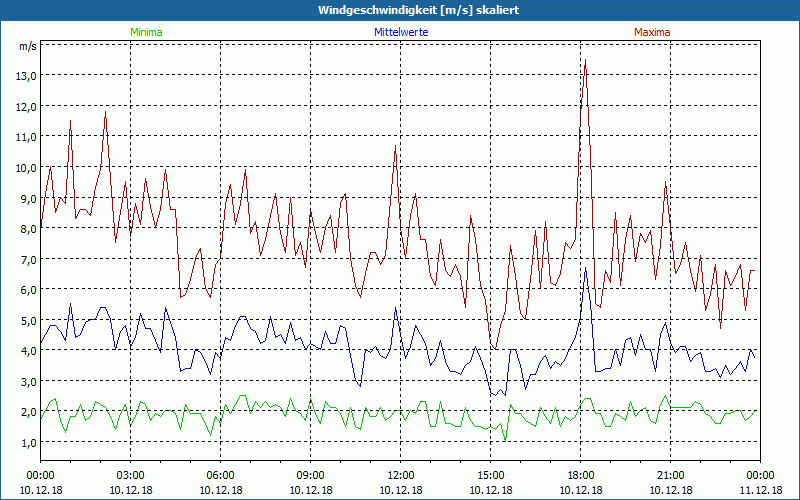Click the 06:00 time axis label

[x=220, y=476]
